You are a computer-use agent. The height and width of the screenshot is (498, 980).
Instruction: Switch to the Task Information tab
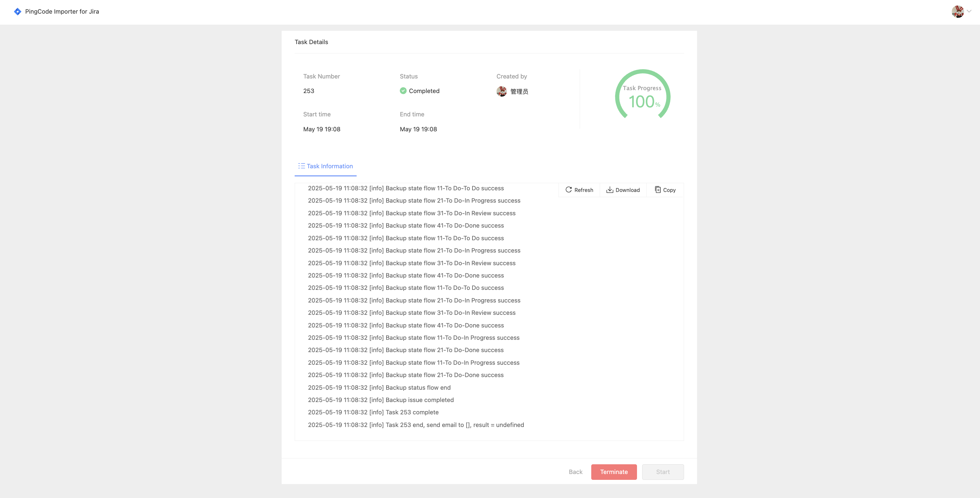(x=329, y=166)
